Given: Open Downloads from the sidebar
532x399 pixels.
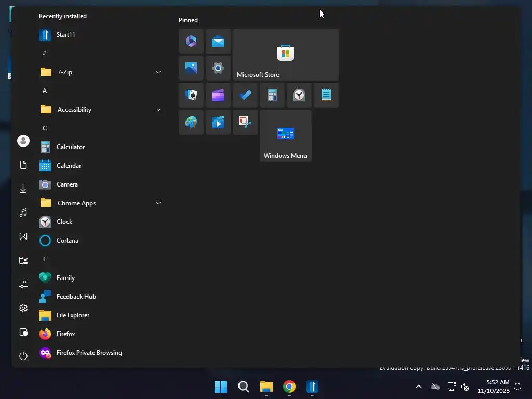Looking at the screenshot, I should coord(23,189).
